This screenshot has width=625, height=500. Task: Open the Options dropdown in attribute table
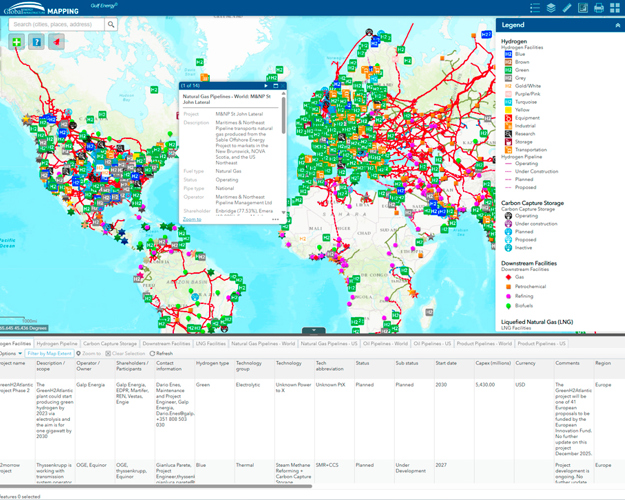[x=10, y=353]
